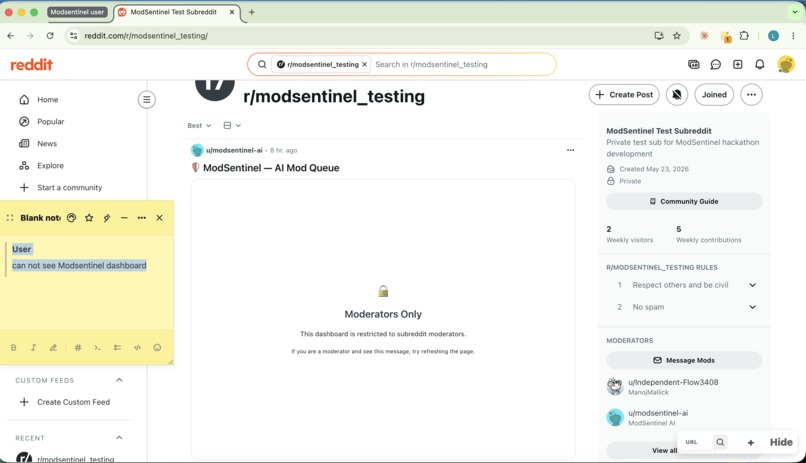Star the sticky note

tap(89, 218)
